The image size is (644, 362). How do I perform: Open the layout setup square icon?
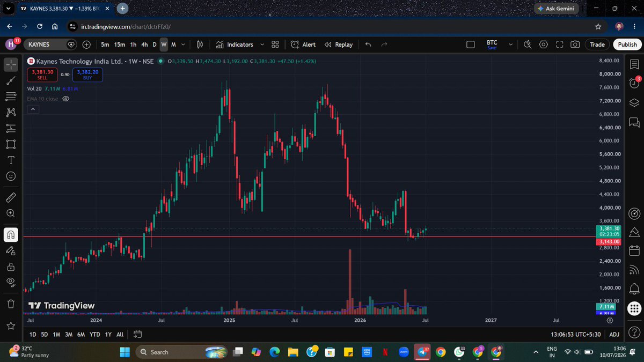tap(471, 45)
